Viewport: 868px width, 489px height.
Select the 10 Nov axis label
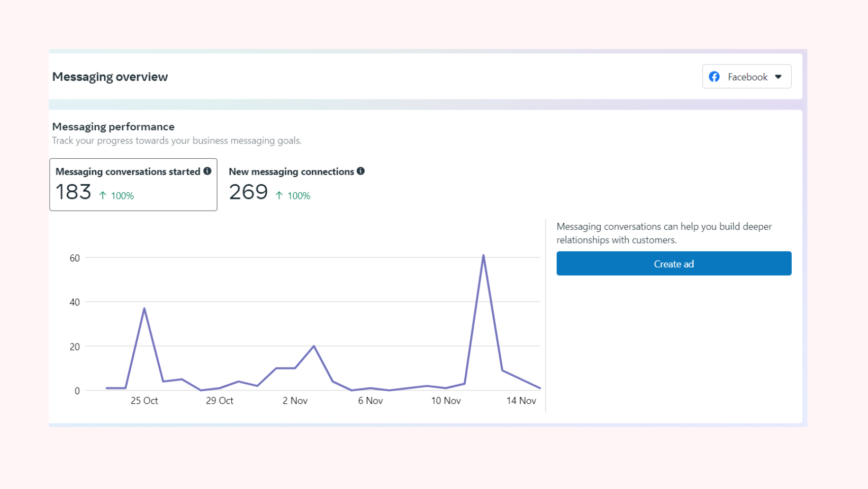click(446, 401)
